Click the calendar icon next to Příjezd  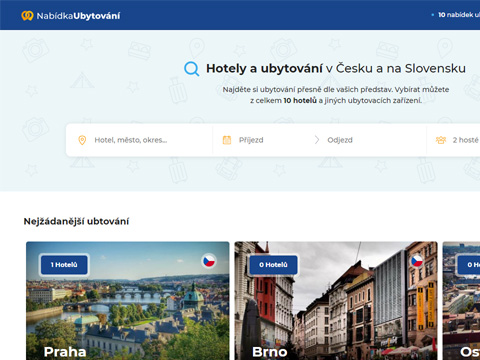click(x=227, y=140)
